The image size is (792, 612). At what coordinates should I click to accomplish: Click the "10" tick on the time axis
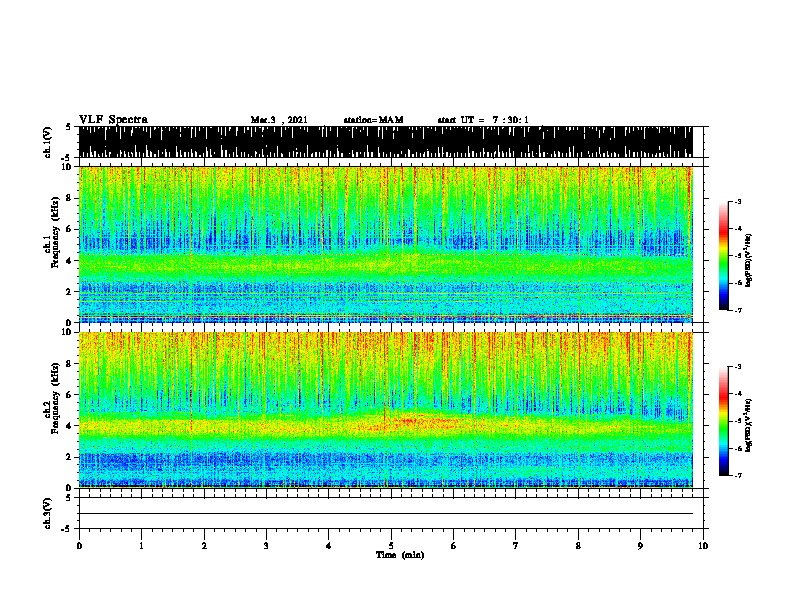pos(703,546)
